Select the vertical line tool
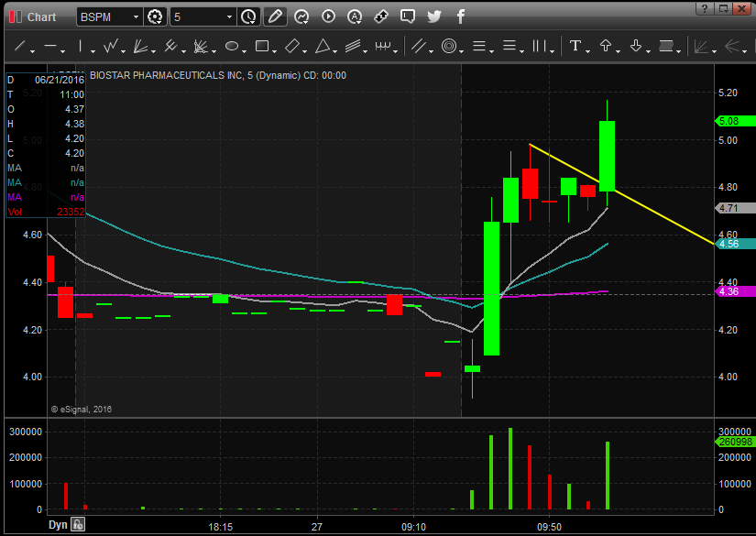The image size is (756, 536). pyautogui.click(x=80, y=47)
